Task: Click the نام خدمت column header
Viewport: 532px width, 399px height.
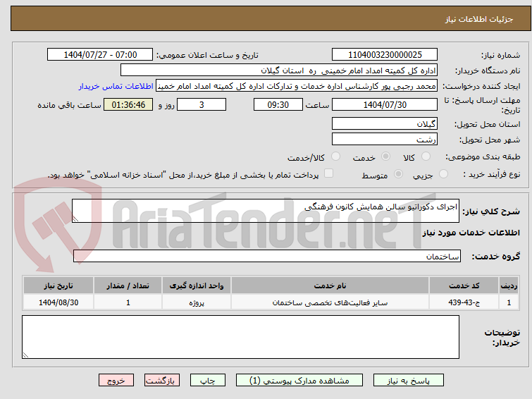Action: click(x=330, y=286)
